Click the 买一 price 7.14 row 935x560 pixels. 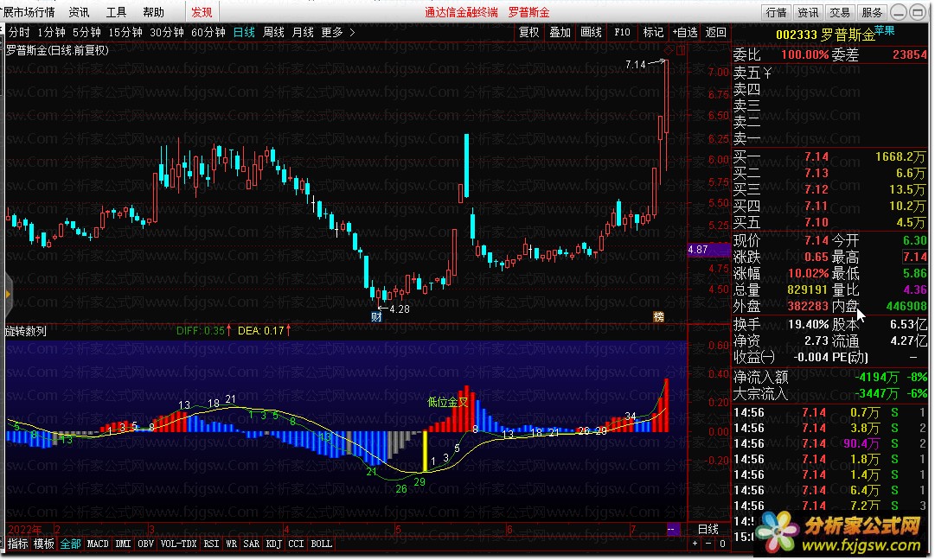coord(829,156)
